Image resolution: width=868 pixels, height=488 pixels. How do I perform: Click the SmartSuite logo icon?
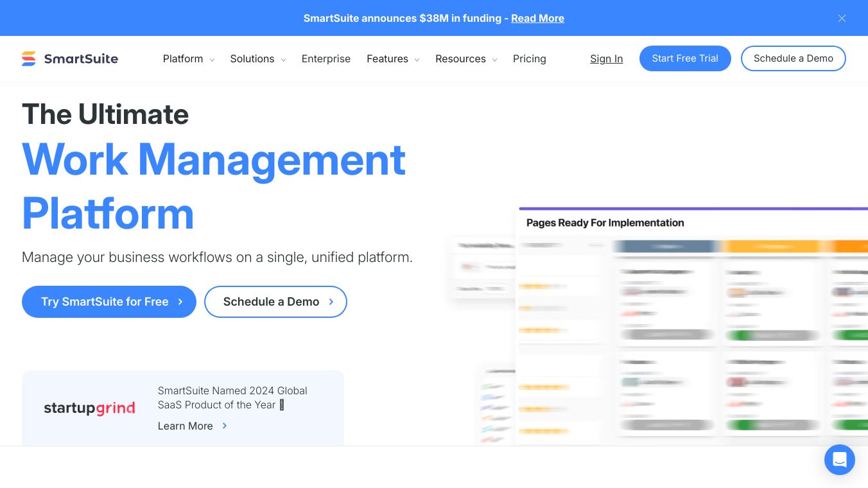29,58
